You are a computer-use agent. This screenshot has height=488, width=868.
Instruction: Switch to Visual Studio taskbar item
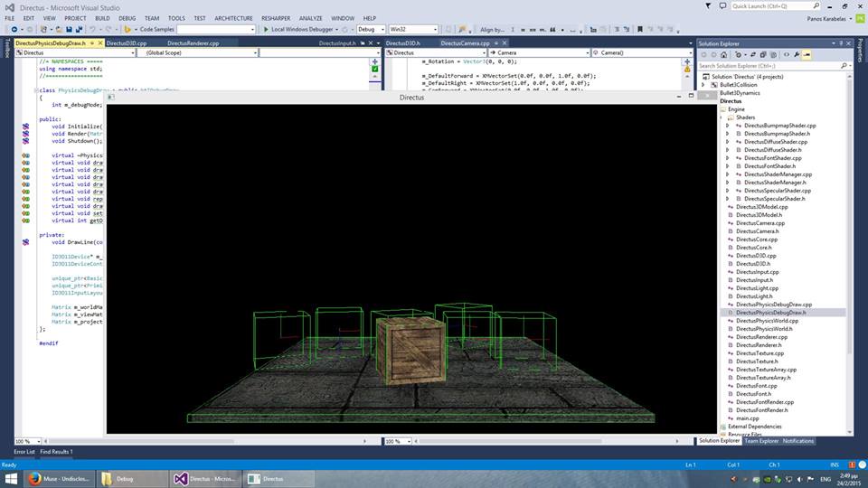coord(205,479)
